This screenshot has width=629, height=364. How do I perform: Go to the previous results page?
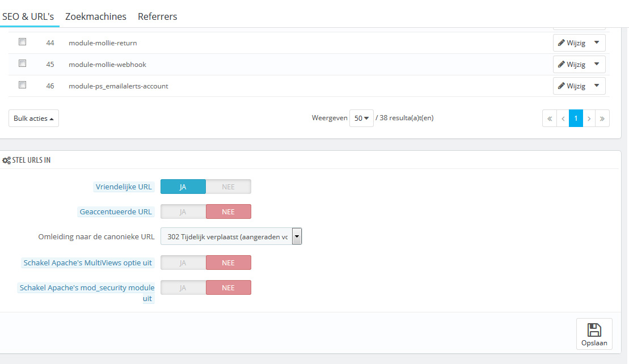(x=563, y=118)
